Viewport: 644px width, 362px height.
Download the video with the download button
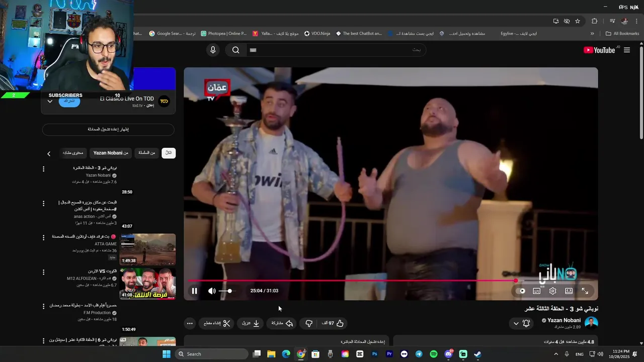251,323
